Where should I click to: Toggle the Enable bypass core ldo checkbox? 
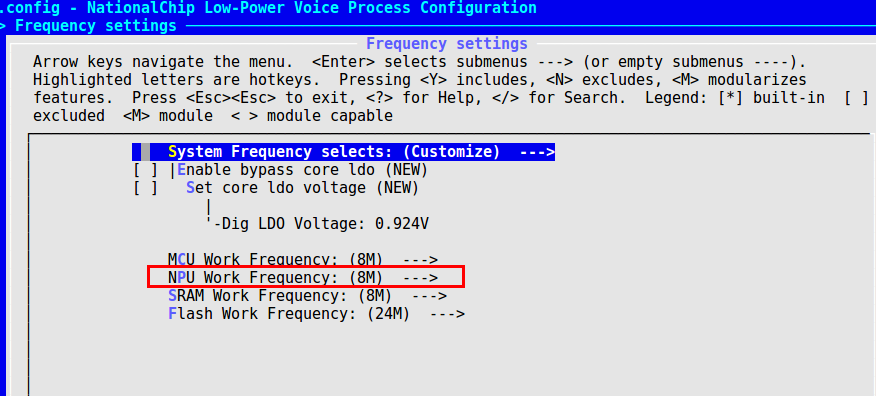(146, 170)
